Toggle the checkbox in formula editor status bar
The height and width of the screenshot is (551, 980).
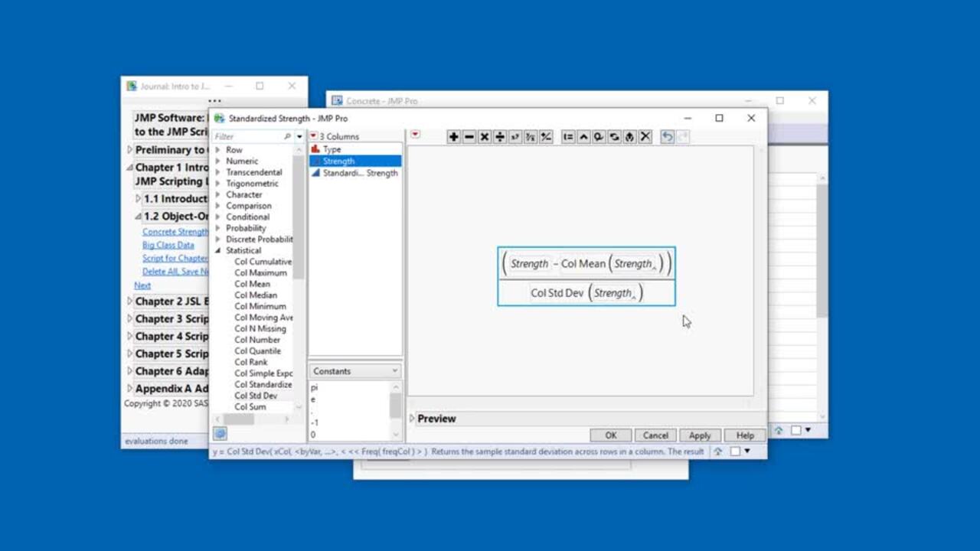(x=735, y=452)
